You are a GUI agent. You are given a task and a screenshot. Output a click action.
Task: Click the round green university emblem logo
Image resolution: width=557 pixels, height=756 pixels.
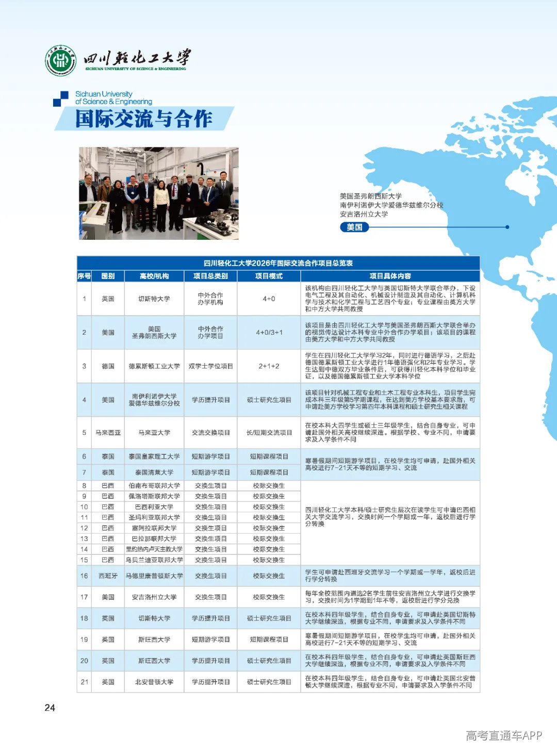click(x=60, y=60)
